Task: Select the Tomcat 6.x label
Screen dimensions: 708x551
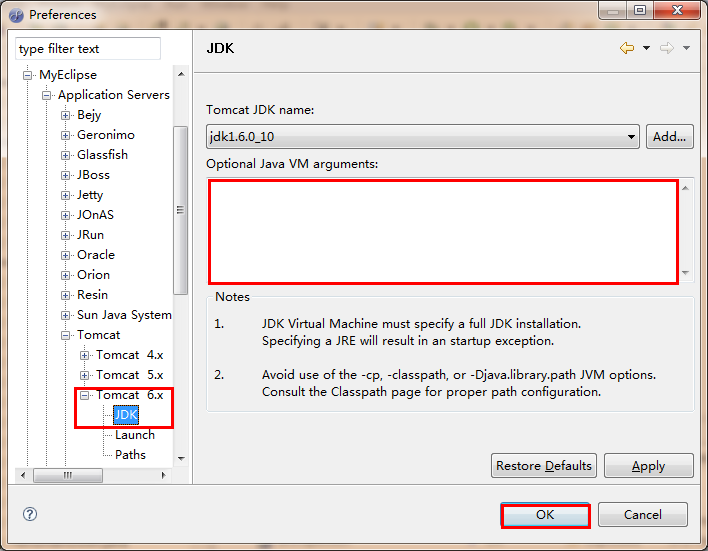Action: tap(130, 395)
